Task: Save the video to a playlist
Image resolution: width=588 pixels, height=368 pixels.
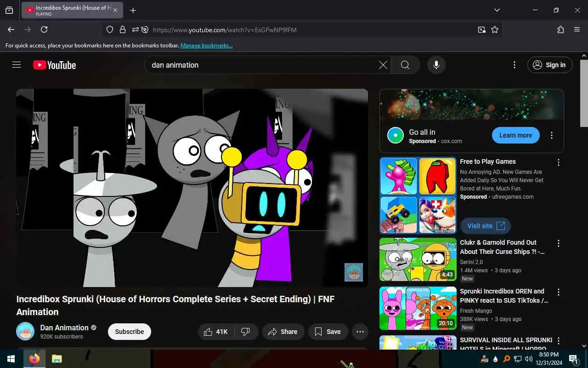Action: point(328,332)
